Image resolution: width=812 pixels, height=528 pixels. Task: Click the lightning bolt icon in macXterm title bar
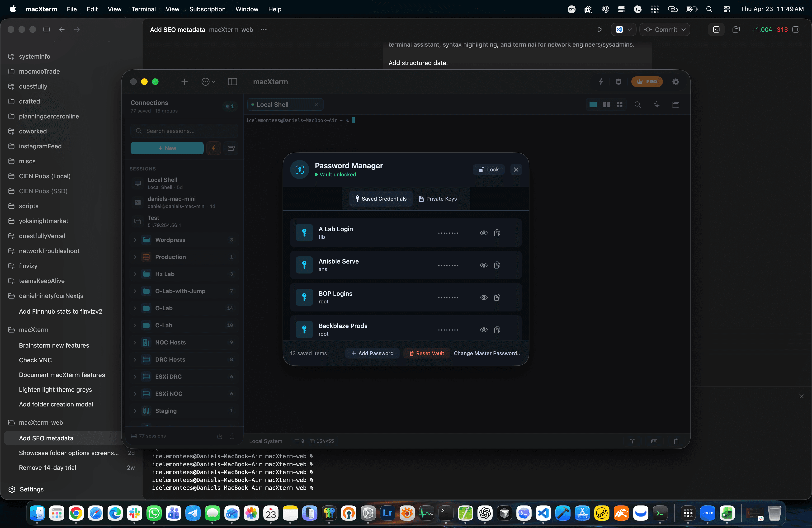600,81
